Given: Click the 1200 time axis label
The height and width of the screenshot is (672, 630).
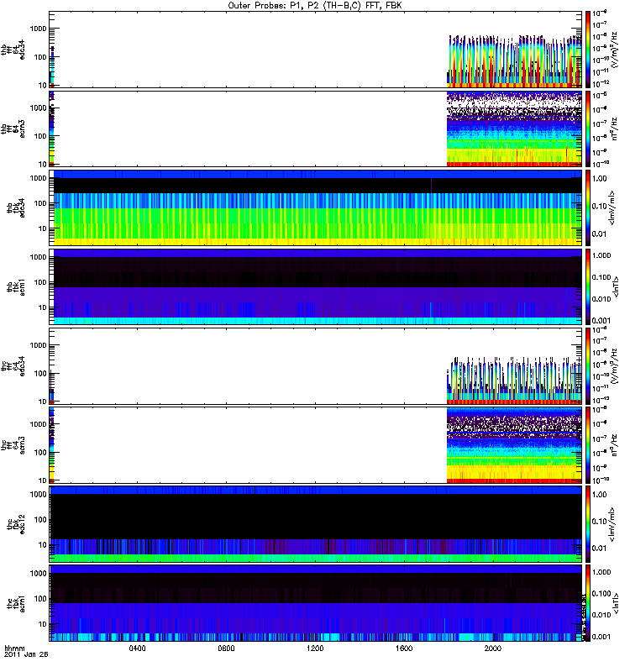Looking at the screenshot, I should pos(315,648).
